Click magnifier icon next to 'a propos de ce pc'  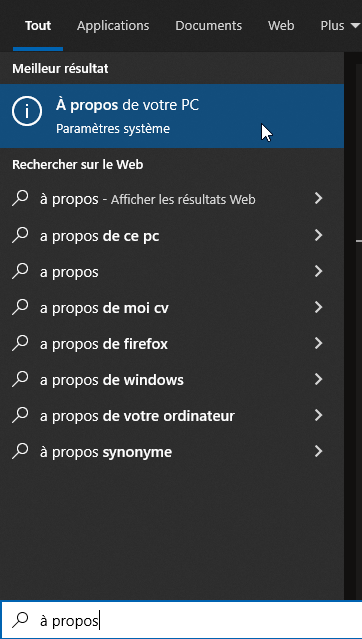[20, 235]
